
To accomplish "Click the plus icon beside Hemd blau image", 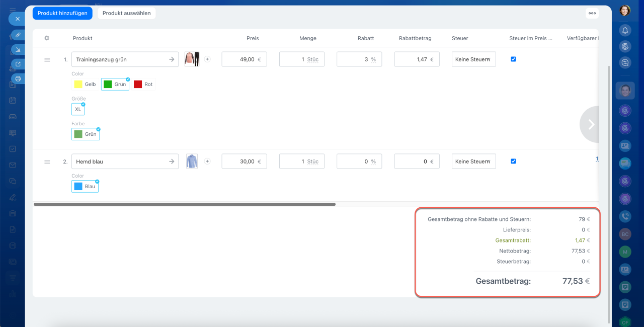I will [x=207, y=161].
